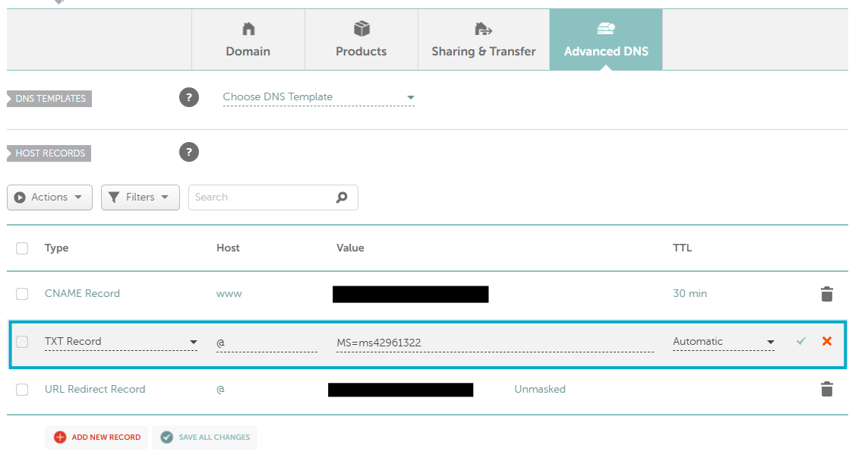Screen dimensions: 868x455
Task: Check the URL Redirect Record checkbox
Action: [22, 390]
